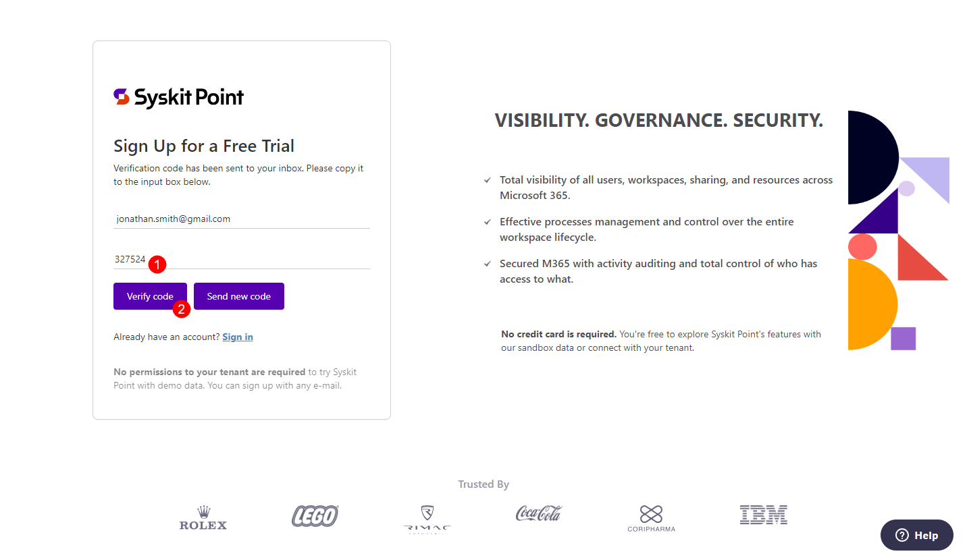Click the IBM logo
This screenshot has width=967, height=560.
763,514
